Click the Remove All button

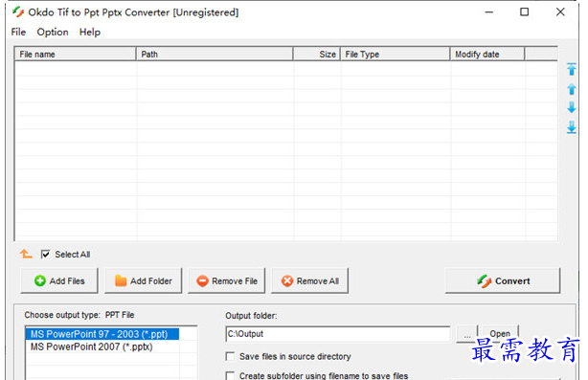pos(309,280)
